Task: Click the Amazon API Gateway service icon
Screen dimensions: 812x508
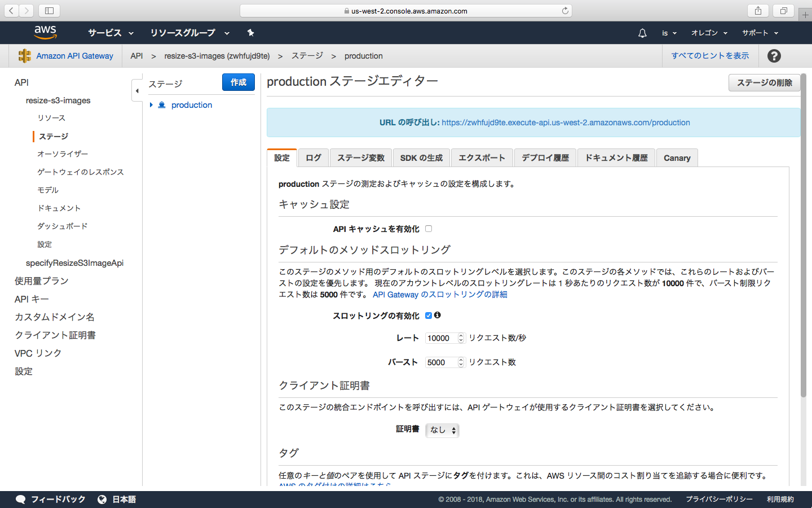Action: coord(24,56)
